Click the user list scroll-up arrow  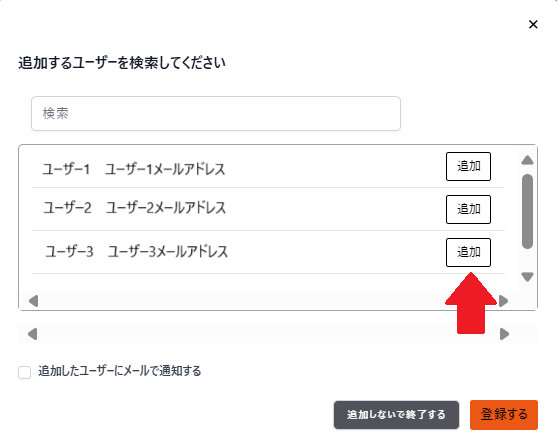(528, 160)
